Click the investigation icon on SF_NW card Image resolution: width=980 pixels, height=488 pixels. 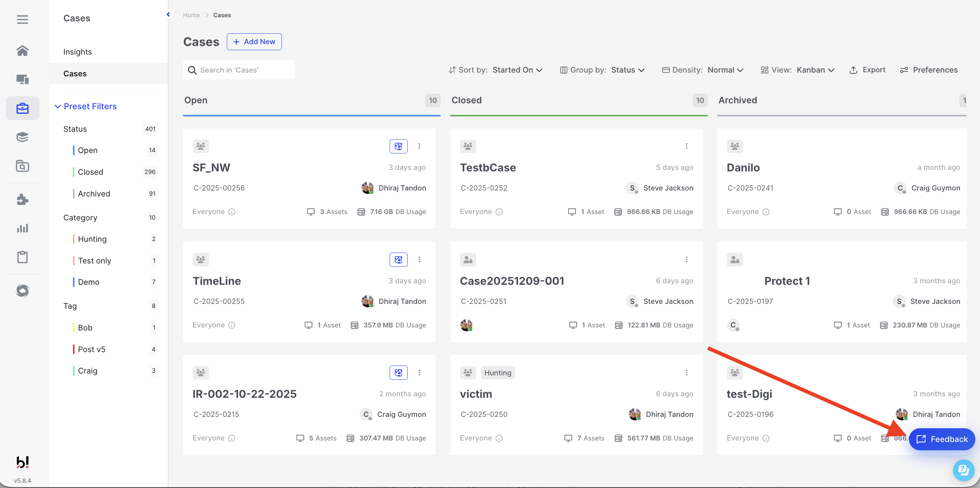[x=398, y=146]
